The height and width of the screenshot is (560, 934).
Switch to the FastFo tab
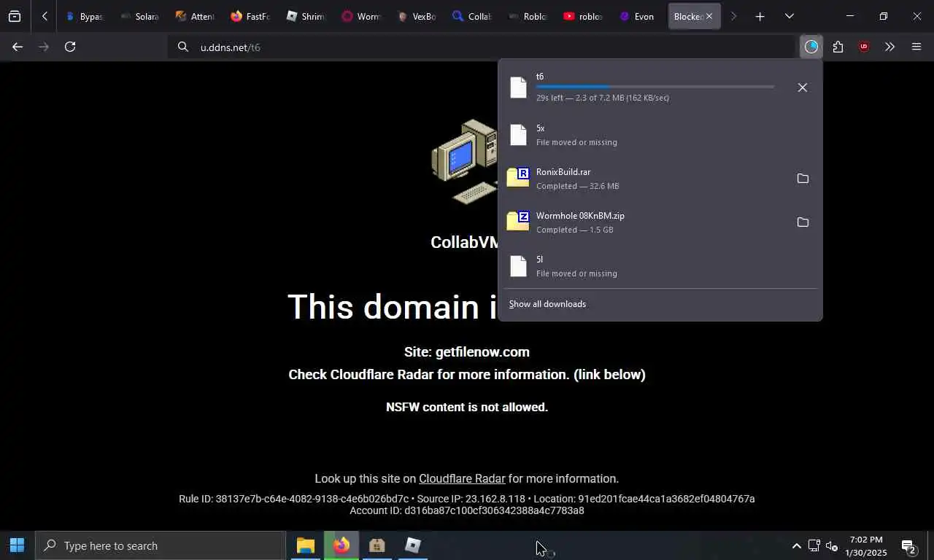(x=250, y=16)
